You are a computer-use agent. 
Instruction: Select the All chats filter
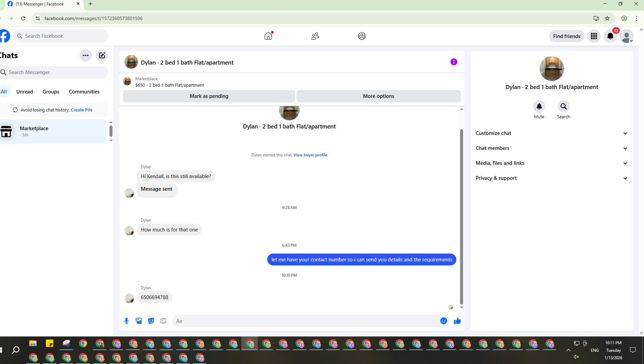(4, 92)
